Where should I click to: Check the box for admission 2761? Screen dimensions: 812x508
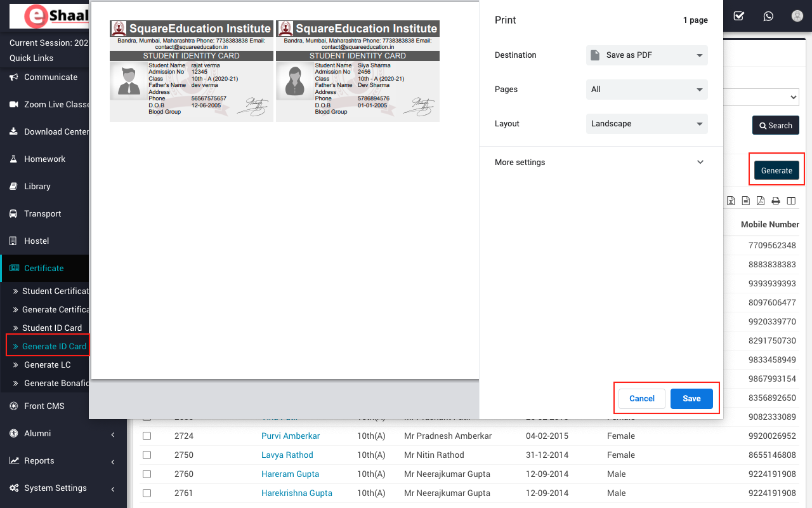(x=147, y=493)
